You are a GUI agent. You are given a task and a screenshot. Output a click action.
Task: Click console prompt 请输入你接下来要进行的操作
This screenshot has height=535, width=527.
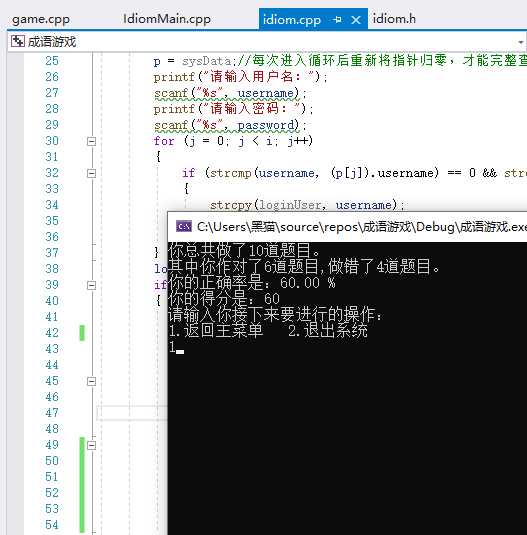pyautogui.click(x=275, y=315)
